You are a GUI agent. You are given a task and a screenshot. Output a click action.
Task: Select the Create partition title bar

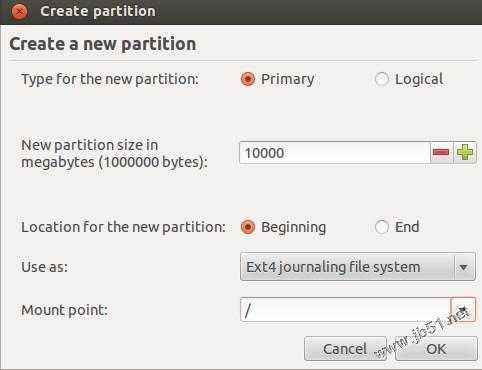(x=241, y=12)
